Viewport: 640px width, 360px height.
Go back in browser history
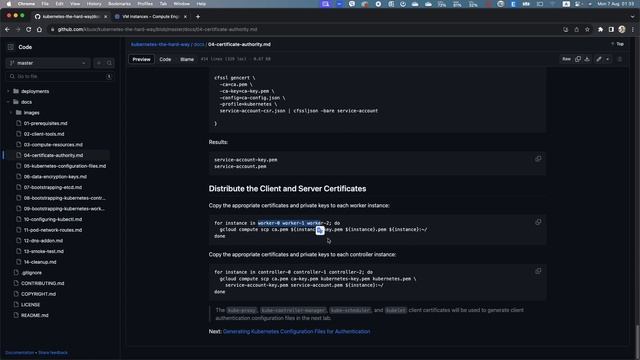point(7,29)
